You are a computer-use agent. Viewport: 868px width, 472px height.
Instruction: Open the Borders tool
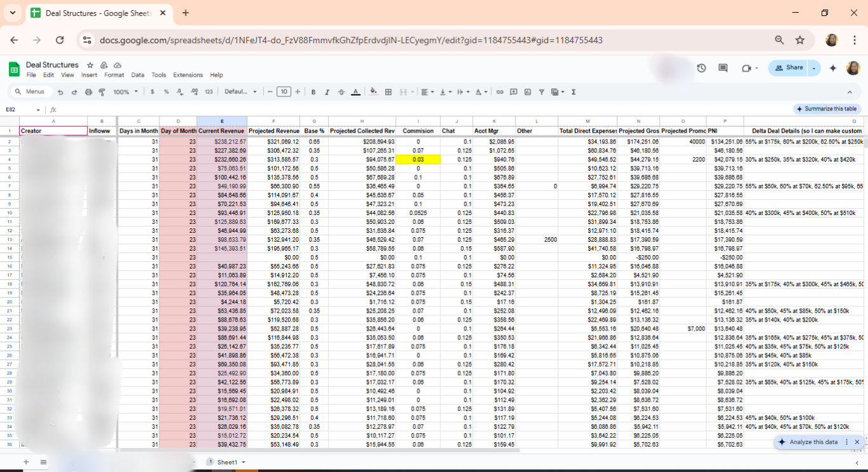[x=388, y=92]
